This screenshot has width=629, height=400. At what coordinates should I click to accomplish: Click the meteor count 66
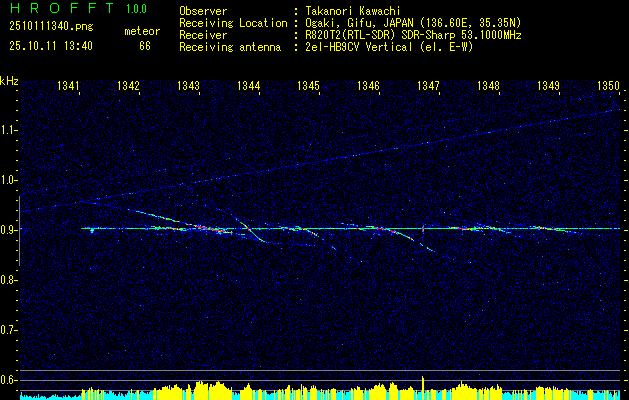tap(145, 46)
